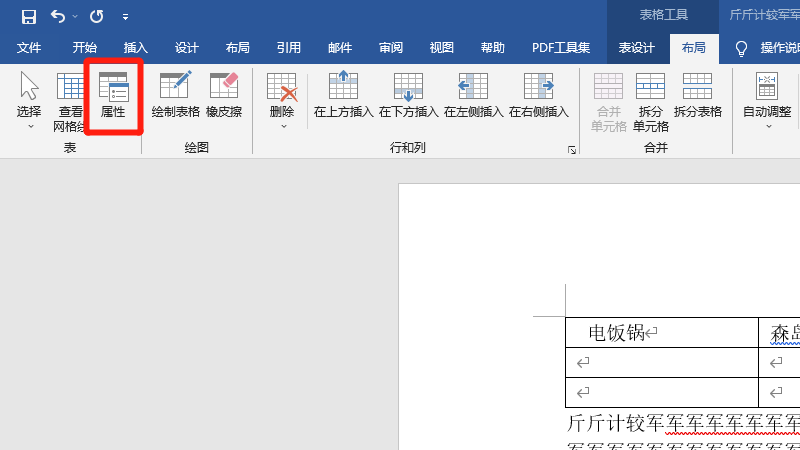Switch to the Insert (插入) tab
Image resolution: width=800 pixels, height=450 pixels.
[x=135, y=47]
